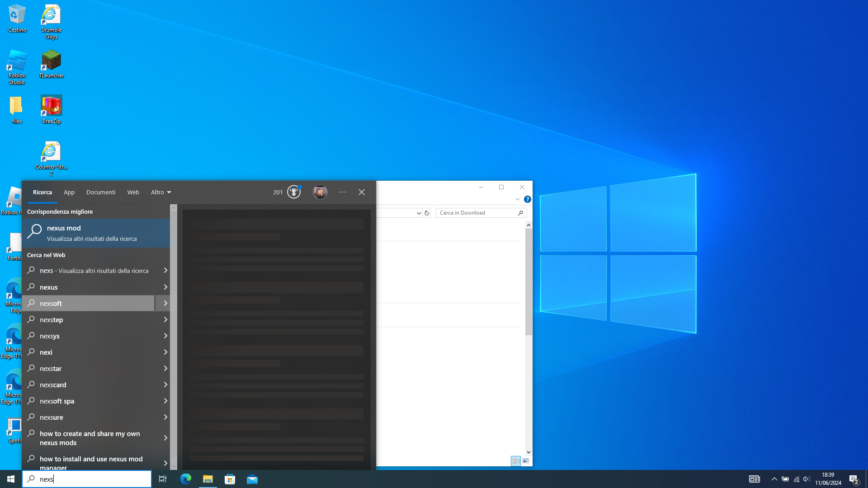868x488 pixels.
Task: Open Mail app from taskbar
Action: pyautogui.click(x=252, y=479)
